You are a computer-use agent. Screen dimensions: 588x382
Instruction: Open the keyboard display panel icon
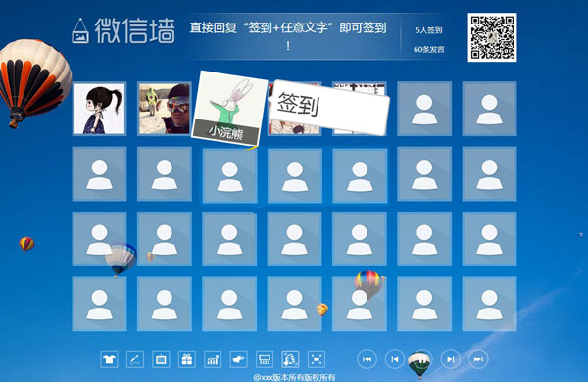pyautogui.click(x=265, y=359)
